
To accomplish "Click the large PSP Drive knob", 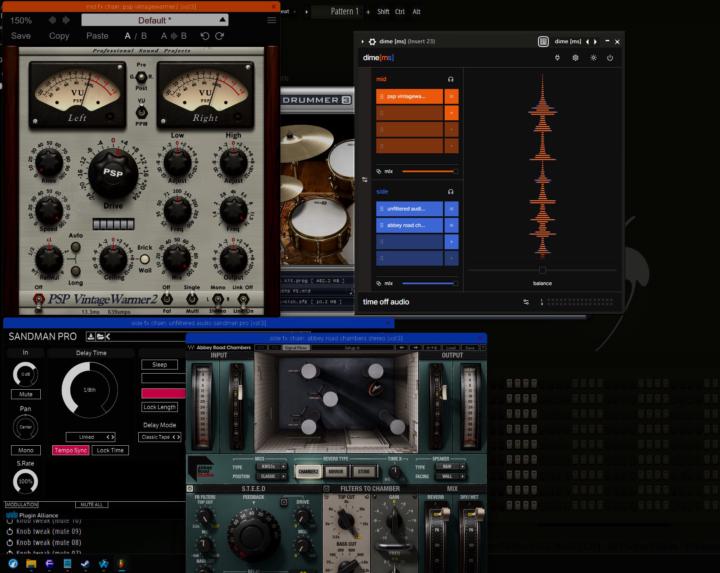I will pyautogui.click(x=113, y=174).
